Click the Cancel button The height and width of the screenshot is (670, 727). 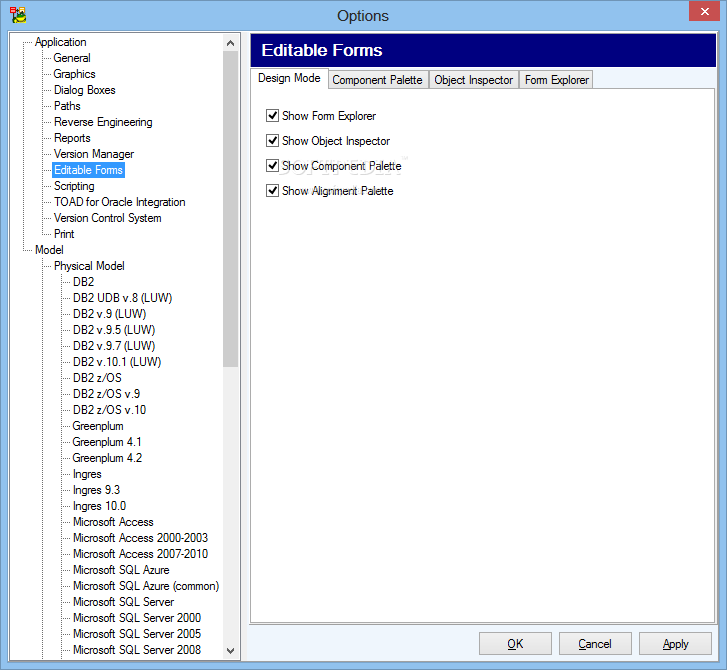point(595,644)
